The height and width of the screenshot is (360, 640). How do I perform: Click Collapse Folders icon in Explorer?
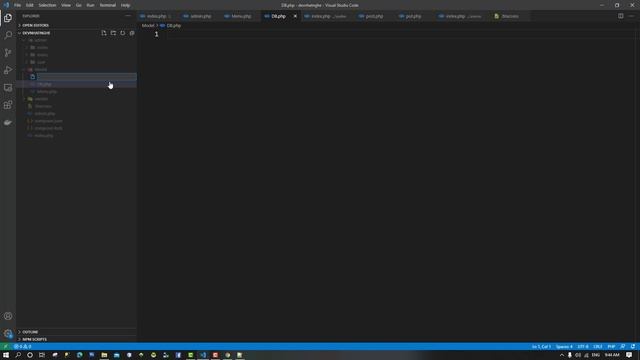[132, 33]
